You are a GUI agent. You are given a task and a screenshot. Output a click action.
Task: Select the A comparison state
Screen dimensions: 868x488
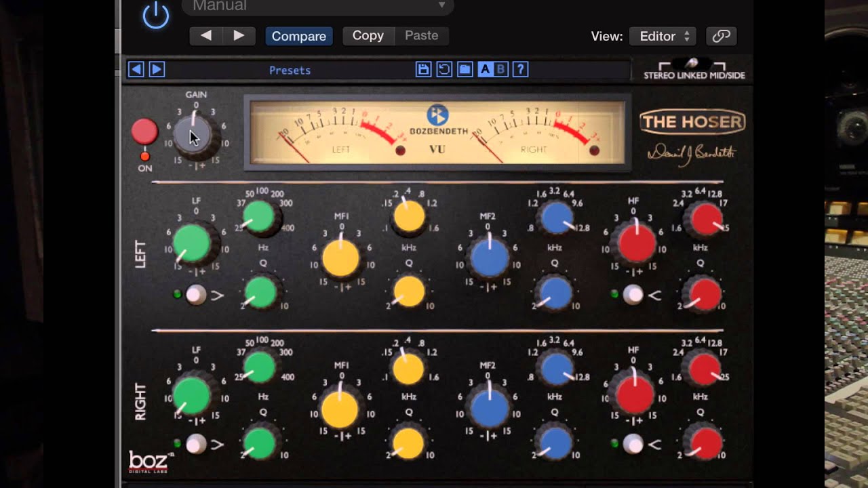[486, 69]
